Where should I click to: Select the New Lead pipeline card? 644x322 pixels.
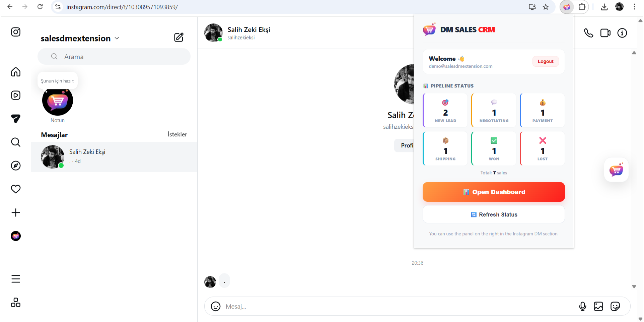tap(445, 111)
